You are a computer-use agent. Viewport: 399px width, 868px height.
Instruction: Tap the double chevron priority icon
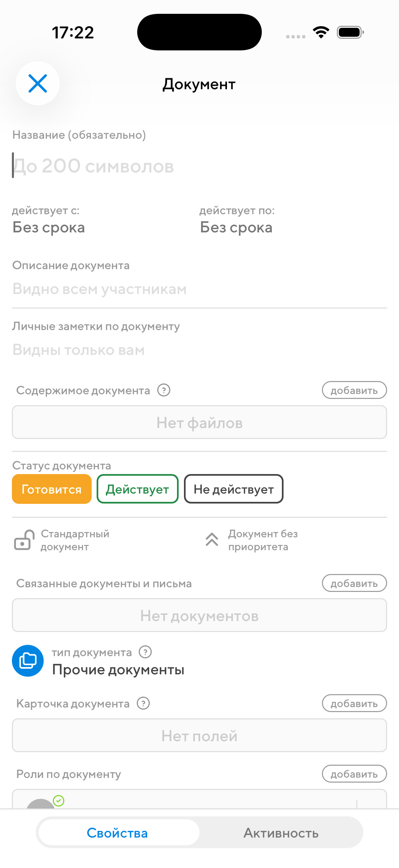[212, 540]
